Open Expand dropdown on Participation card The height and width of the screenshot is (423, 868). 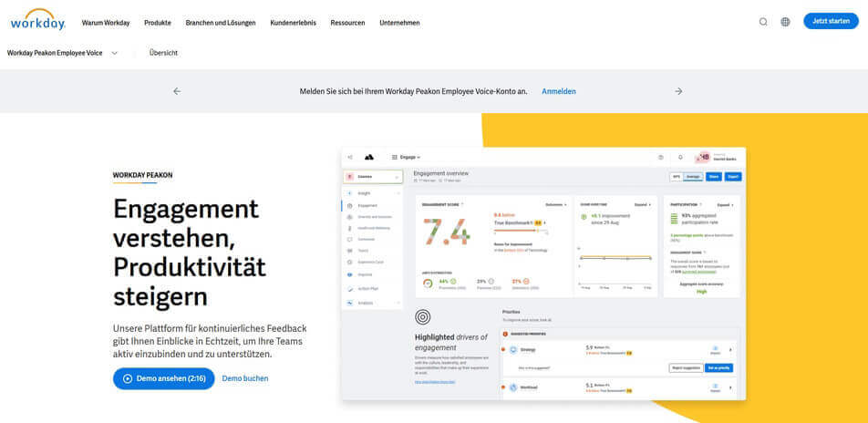pyautogui.click(x=725, y=205)
